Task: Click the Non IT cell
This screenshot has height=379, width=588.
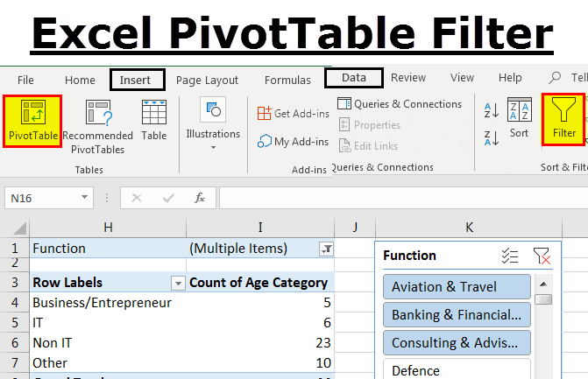Action: [x=108, y=342]
